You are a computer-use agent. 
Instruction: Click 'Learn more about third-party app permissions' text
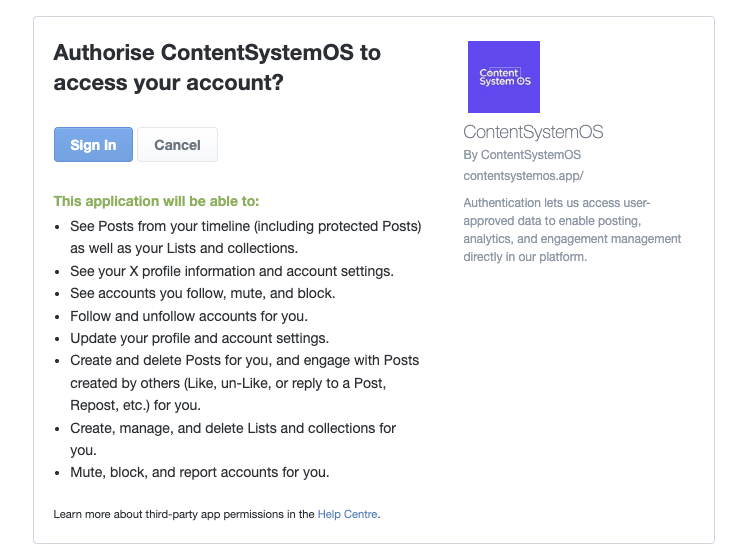(184, 514)
